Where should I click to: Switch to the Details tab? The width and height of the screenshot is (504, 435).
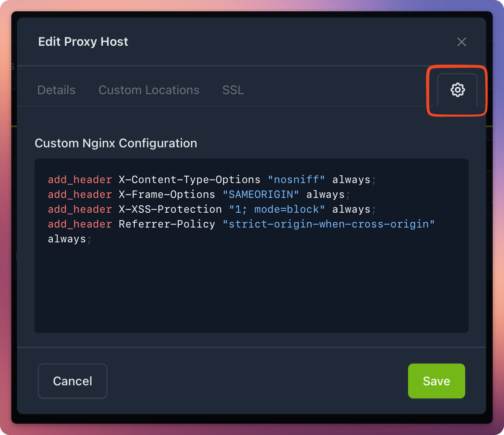(56, 90)
